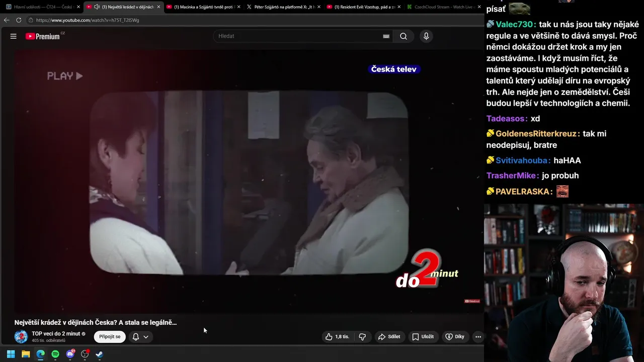Click GoldenesRitterkreuz username in chat
Image resolution: width=644 pixels, height=362 pixels.
coord(536,134)
